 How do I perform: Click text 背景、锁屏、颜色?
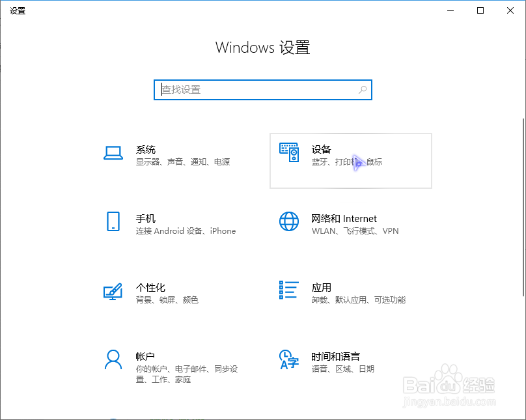click(x=167, y=300)
